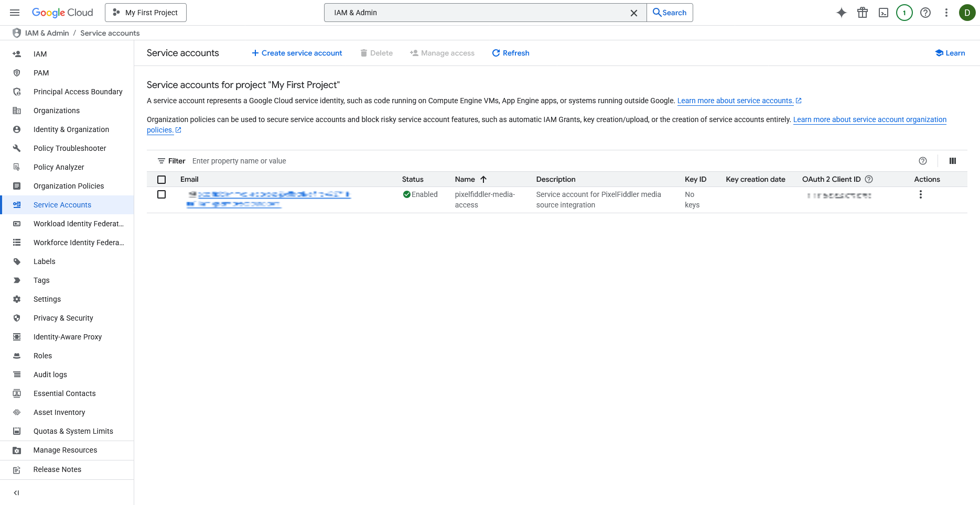Viewport: 980px width, 505px height.
Task: Open row actions three-dot menu
Action: pos(920,194)
